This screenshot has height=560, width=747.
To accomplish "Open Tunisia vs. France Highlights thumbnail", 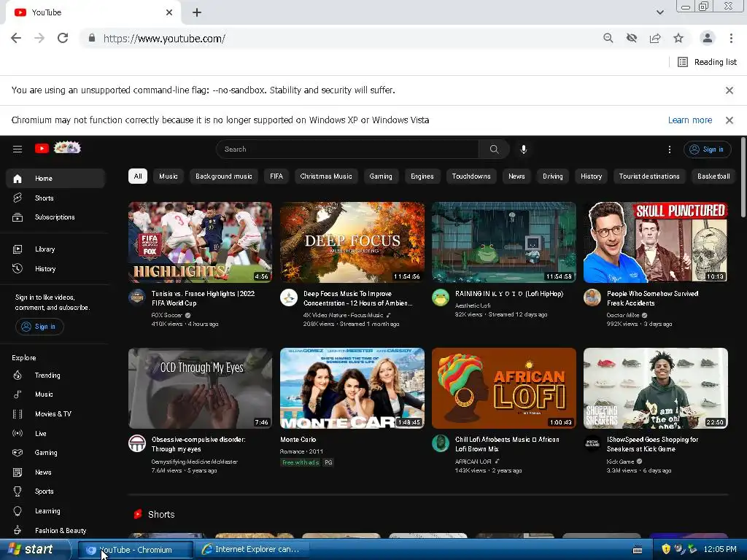I will tap(200, 242).
